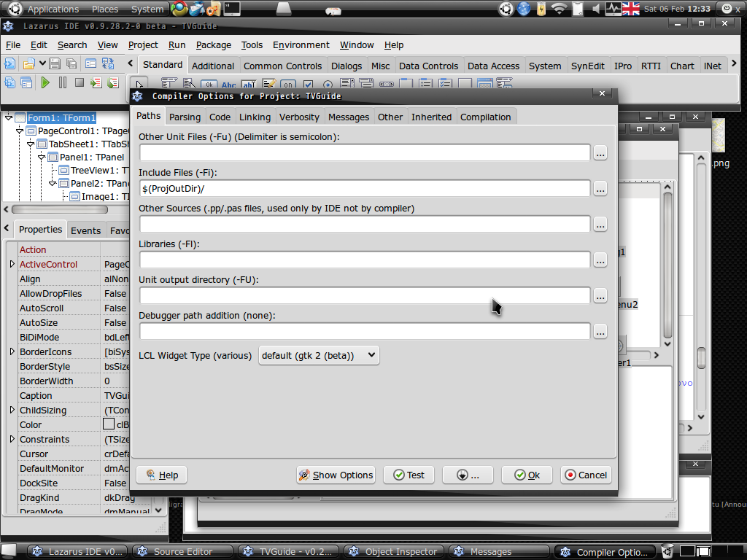Click the Save All toolbar icon

[71, 64]
